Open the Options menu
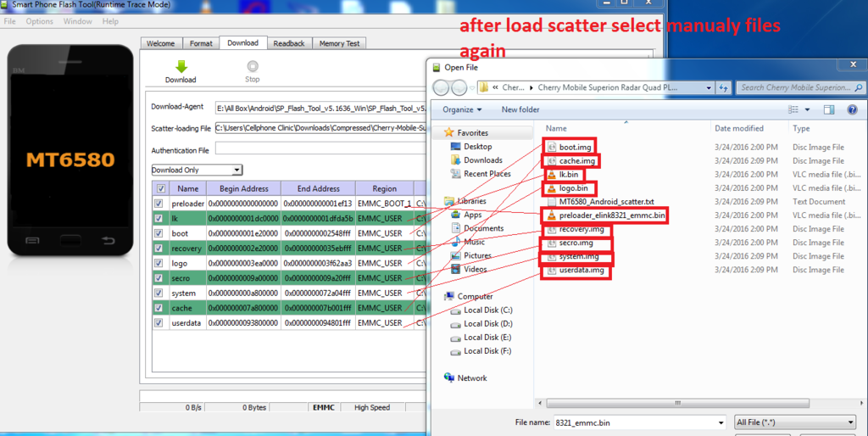 click(x=39, y=21)
